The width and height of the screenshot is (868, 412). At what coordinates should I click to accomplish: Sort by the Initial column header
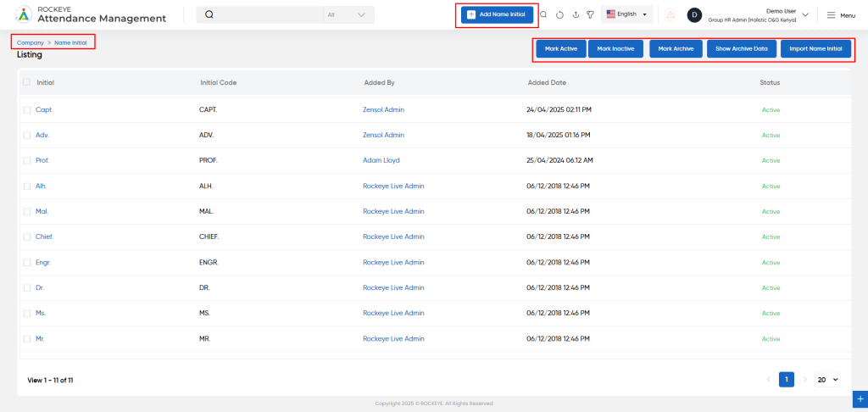46,82
